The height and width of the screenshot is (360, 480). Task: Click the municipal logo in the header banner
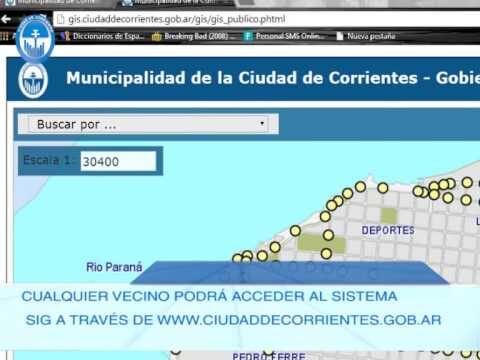coord(33,80)
